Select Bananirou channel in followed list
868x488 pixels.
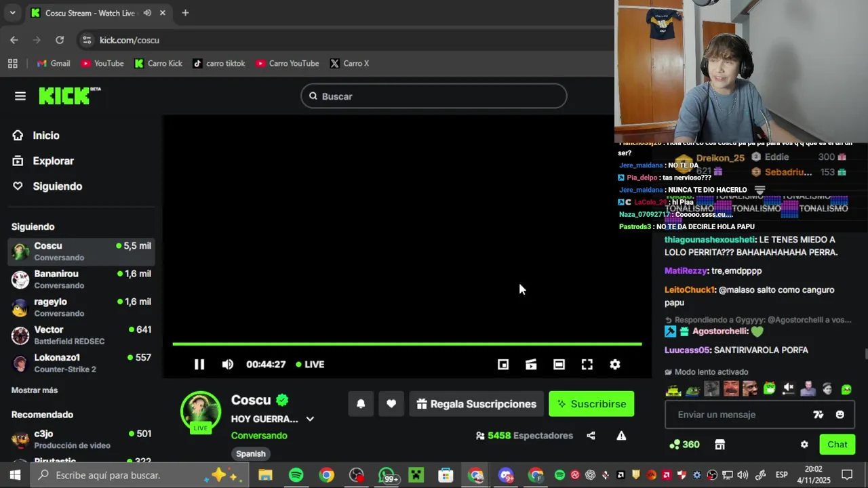tap(81, 279)
